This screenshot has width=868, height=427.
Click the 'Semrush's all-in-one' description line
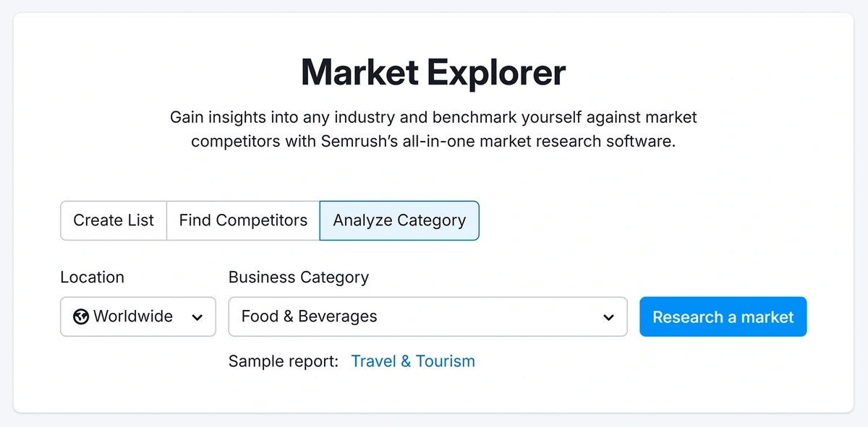click(x=433, y=142)
